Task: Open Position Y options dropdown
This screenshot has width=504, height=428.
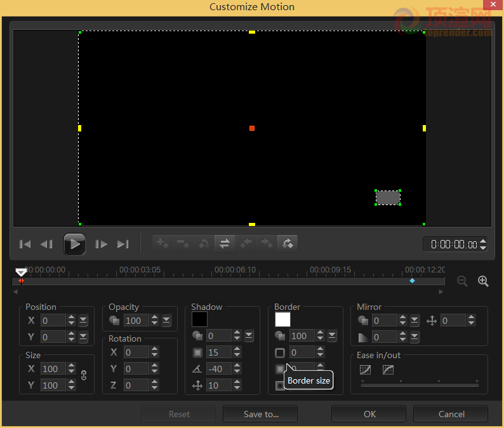Action: coord(83,337)
